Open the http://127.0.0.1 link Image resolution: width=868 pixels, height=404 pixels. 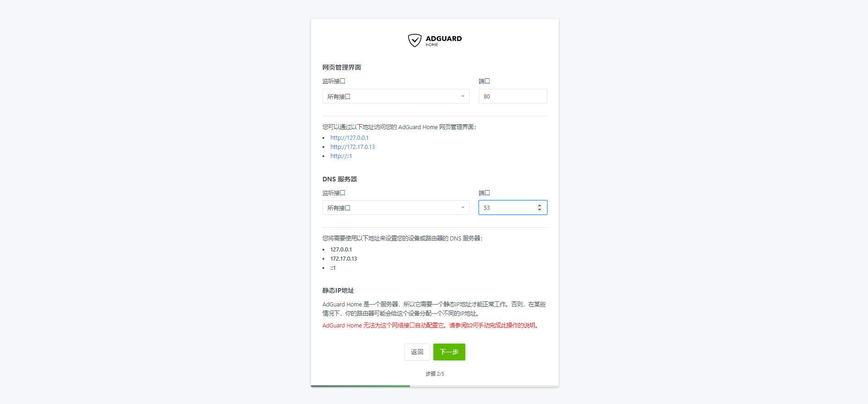point(349,137)
